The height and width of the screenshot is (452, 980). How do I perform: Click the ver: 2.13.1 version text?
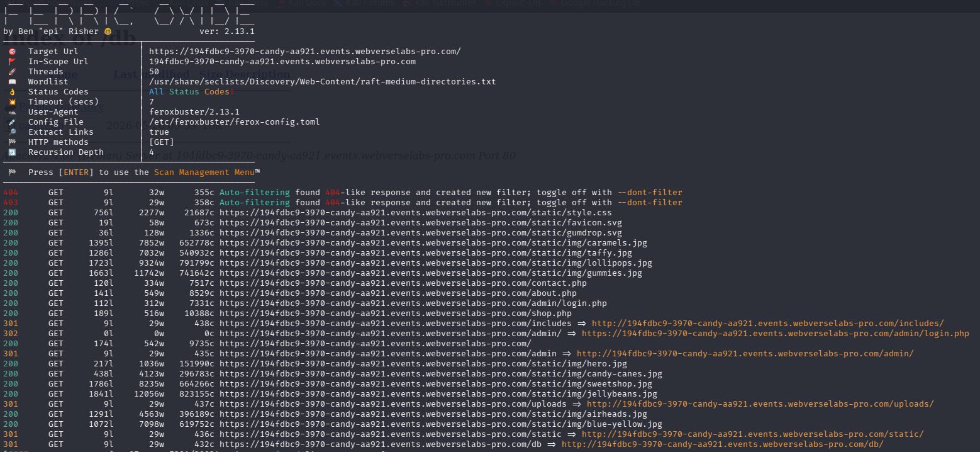coord(227,31)
